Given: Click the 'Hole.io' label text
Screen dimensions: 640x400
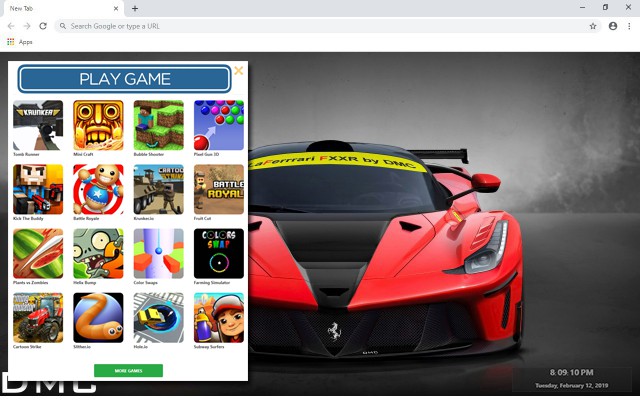Looking at the screenshot, I should [x=141, y=347].
